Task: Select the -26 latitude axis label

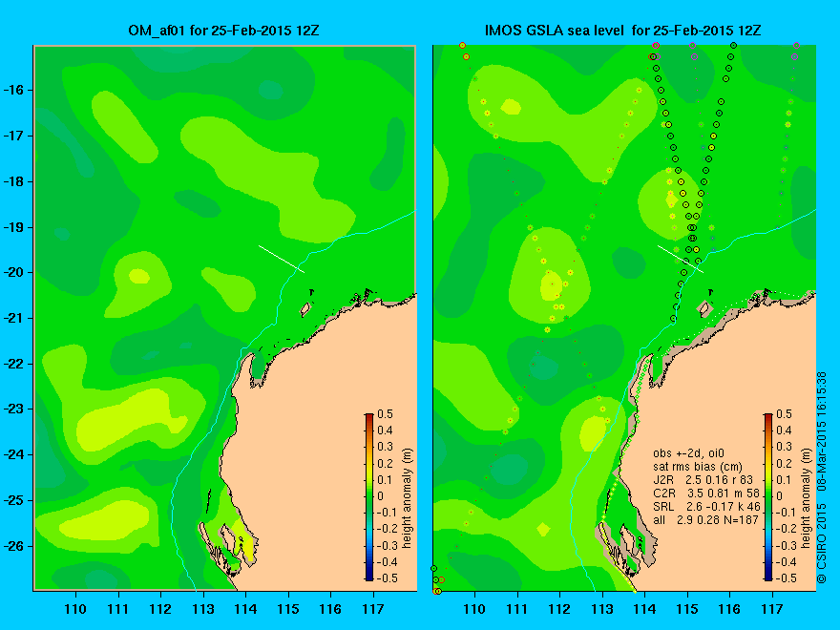Action: [x=16, y=546]
